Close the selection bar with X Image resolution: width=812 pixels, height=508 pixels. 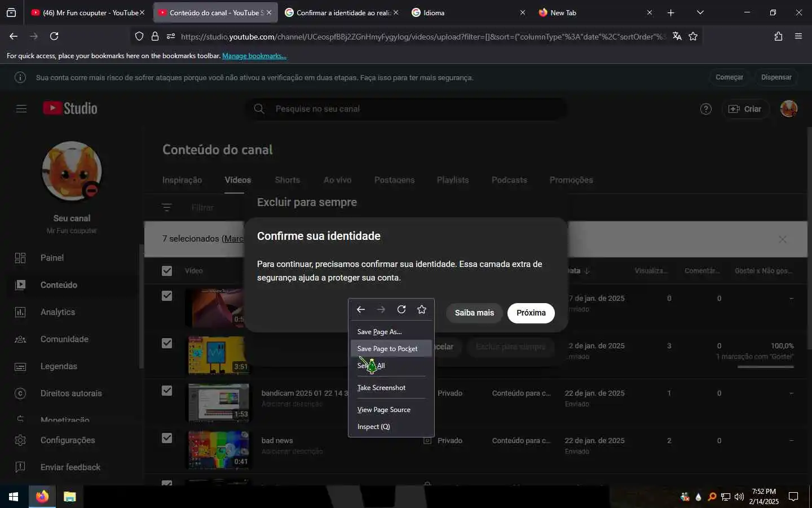point(782,239)
